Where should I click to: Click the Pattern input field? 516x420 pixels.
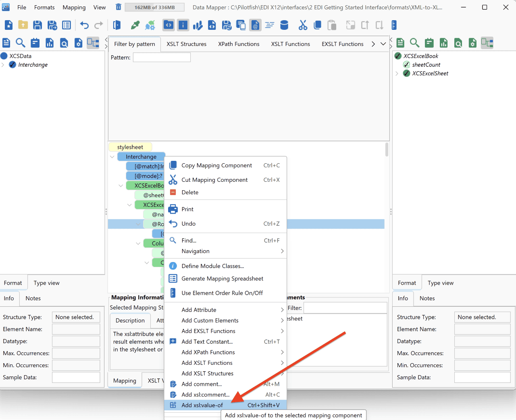point(162,58)
